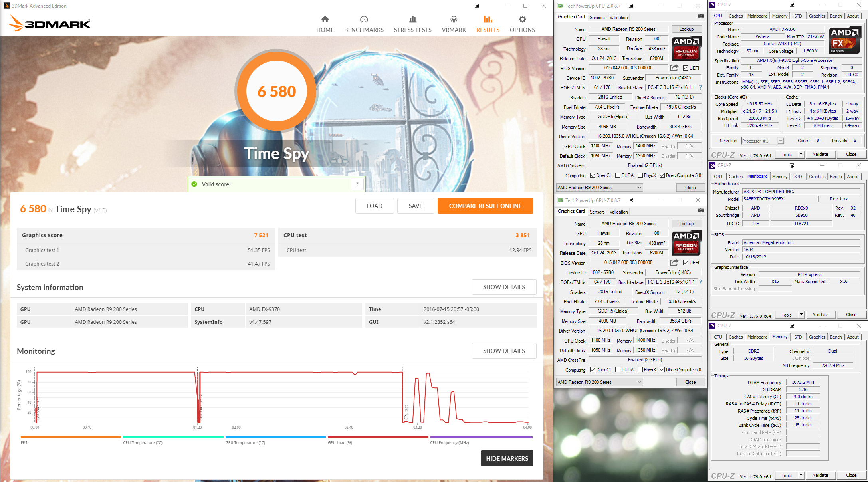The image size is (868, 482).
Task: Click COMPARE RESULT ONLINE button
Action: (485, 206)
